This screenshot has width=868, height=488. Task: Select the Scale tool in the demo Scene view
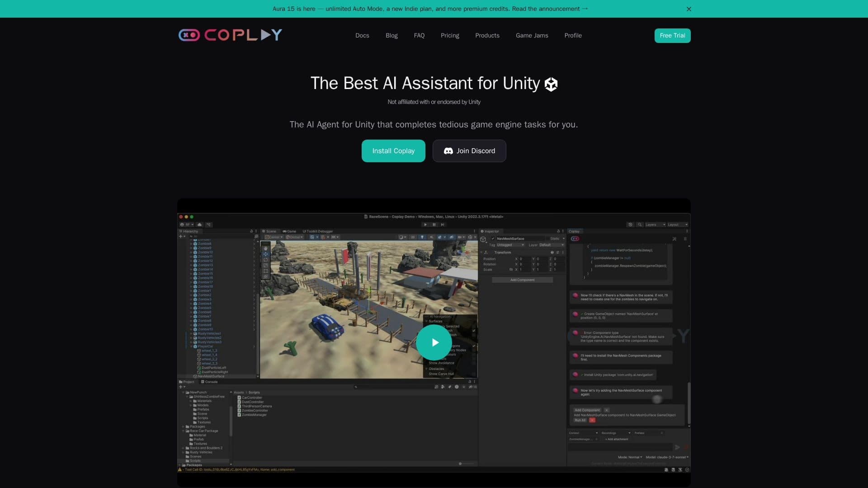point(265,265)
